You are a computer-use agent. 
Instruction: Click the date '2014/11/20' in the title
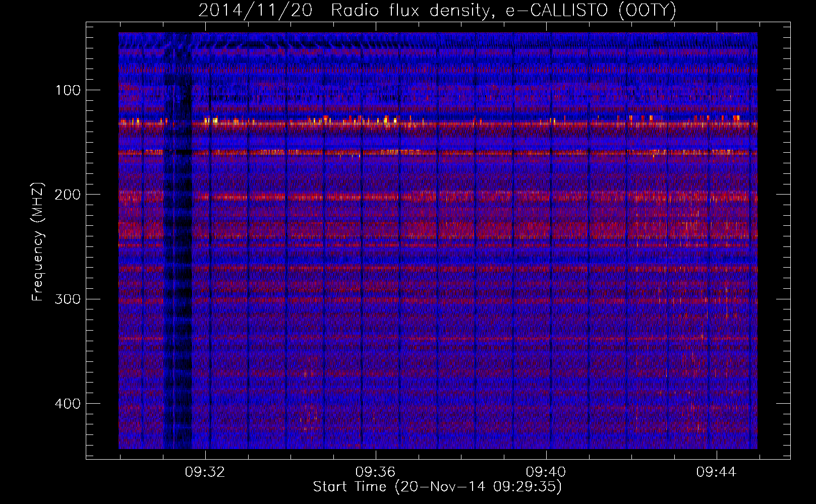256,11
